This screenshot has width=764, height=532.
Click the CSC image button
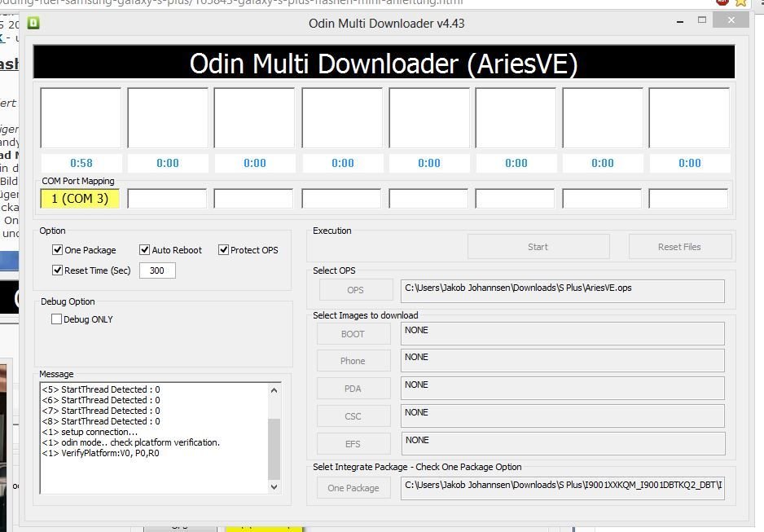pos(353,416)
